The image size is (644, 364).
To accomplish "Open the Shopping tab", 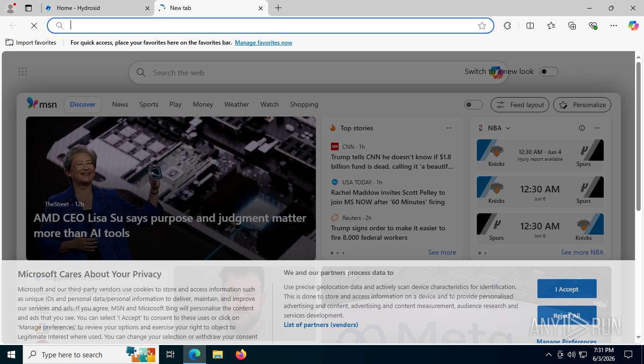I will click(304, 104).
